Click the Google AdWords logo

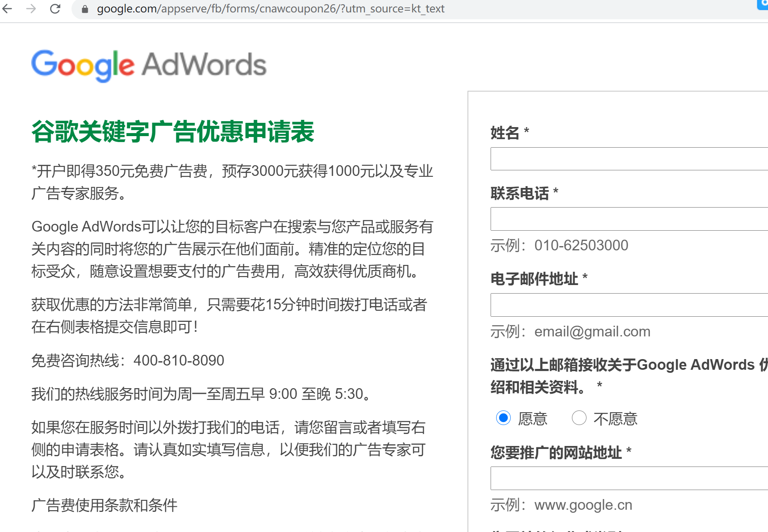point(149,65)
